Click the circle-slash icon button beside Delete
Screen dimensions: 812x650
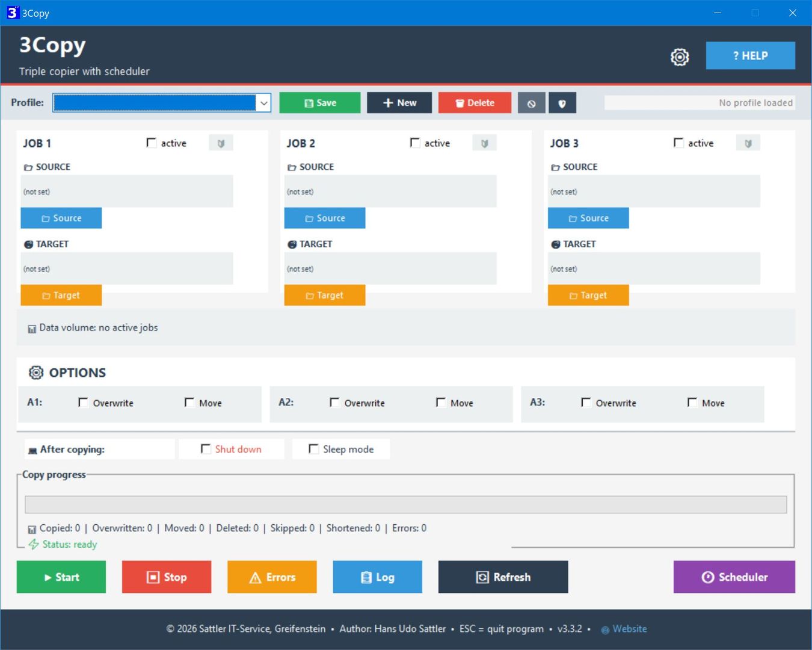click(532, 103)
